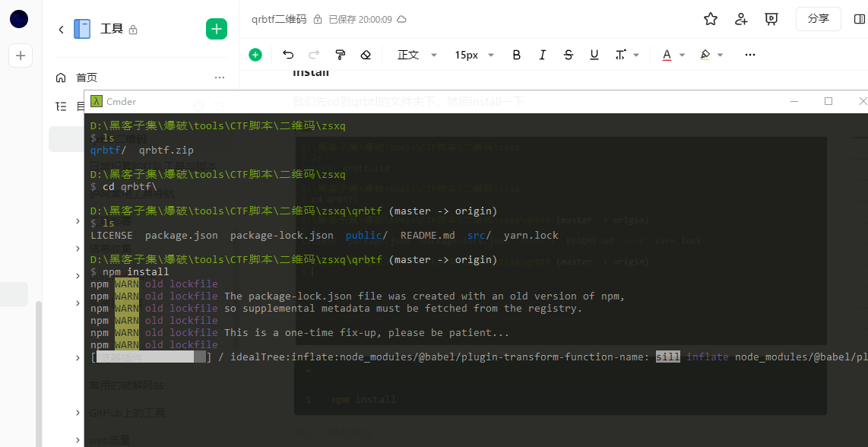Click the plus button below the avatar
The height and width of the screenshot is (447, 868).
[21, 55]
